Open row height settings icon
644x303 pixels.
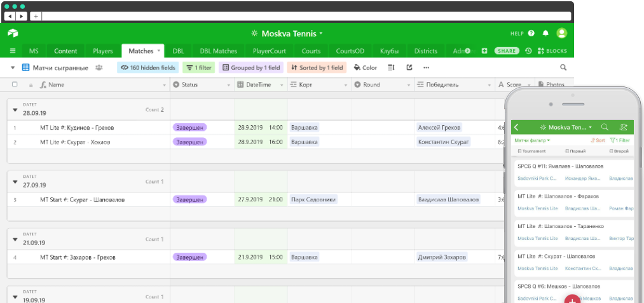pyautogui.click(x=391, y=68)
